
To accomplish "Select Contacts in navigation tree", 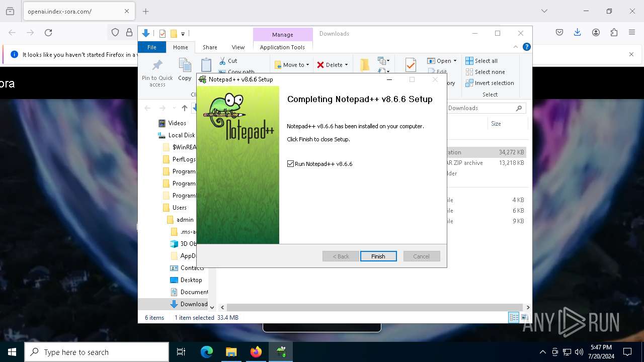I will (x=187, y=268).
